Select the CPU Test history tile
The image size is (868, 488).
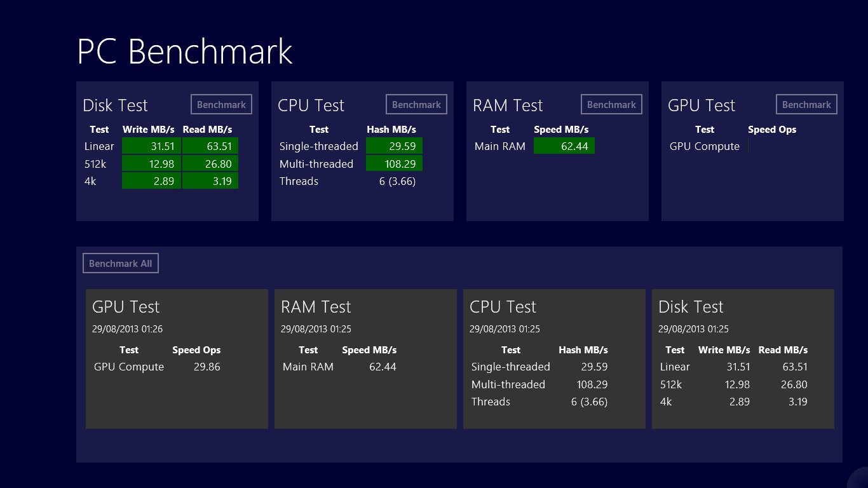[554, 359]
